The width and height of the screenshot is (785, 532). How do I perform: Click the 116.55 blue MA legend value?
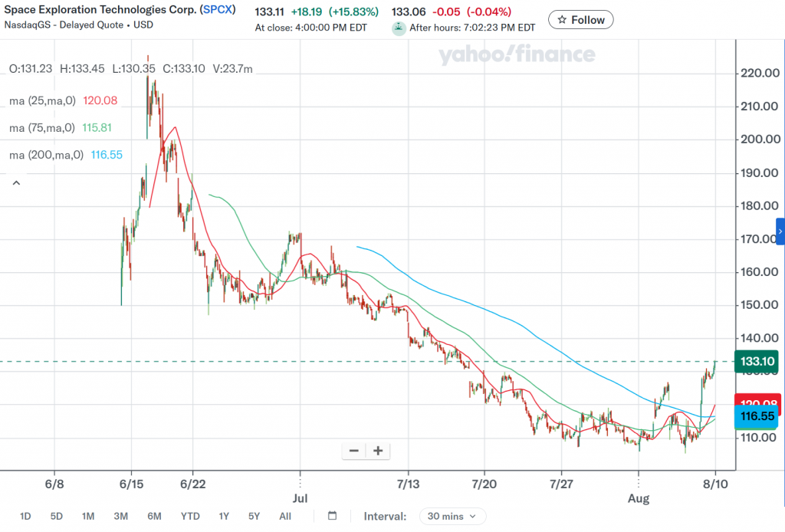107,155
